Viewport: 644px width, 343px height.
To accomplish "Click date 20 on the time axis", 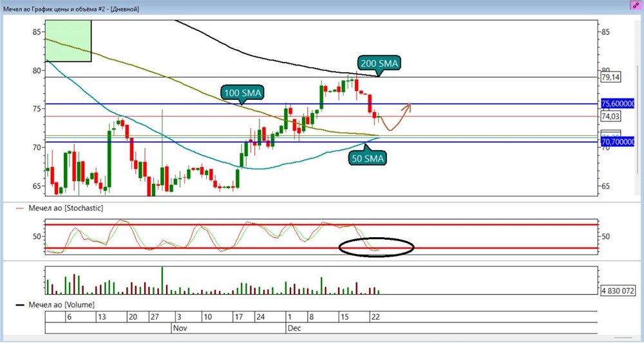I will tap(132, 317).
